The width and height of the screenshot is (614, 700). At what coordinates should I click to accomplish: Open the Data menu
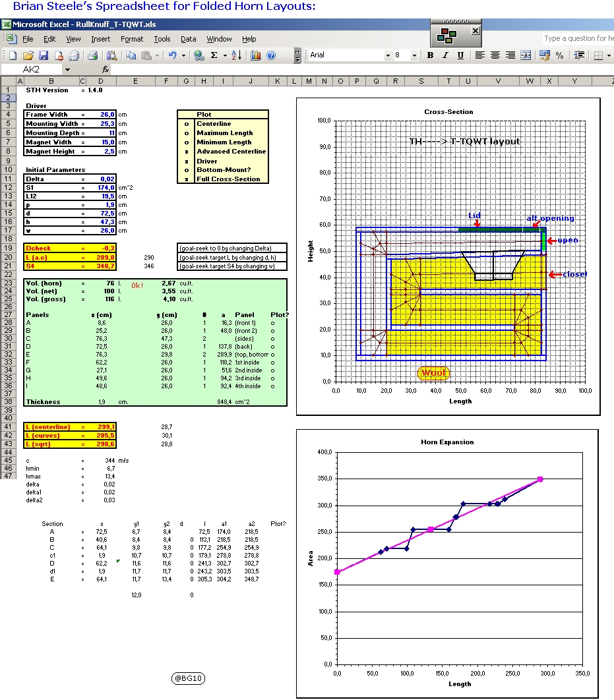point(189,39)
